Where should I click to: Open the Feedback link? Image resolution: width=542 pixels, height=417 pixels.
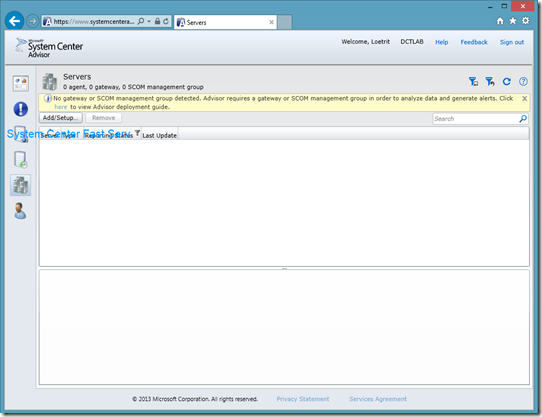coord(474,42)
